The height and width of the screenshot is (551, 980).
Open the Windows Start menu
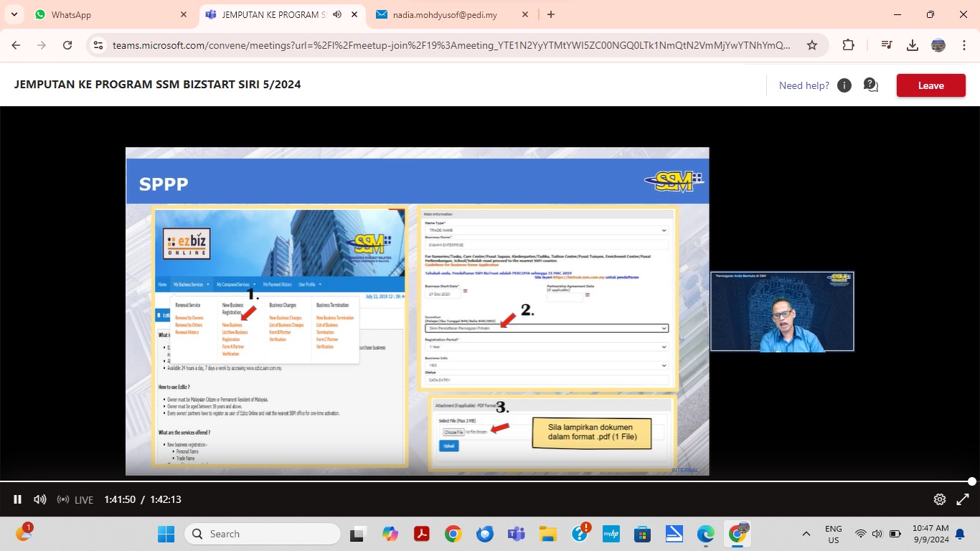pyautogui.click(x=166, y=534)
